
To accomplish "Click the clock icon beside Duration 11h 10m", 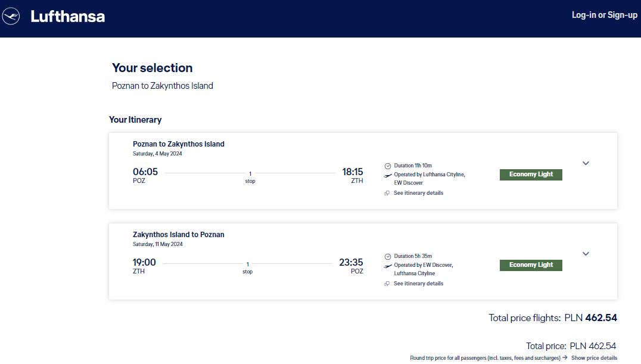I will pyautogui.click(x=388, y=166).
